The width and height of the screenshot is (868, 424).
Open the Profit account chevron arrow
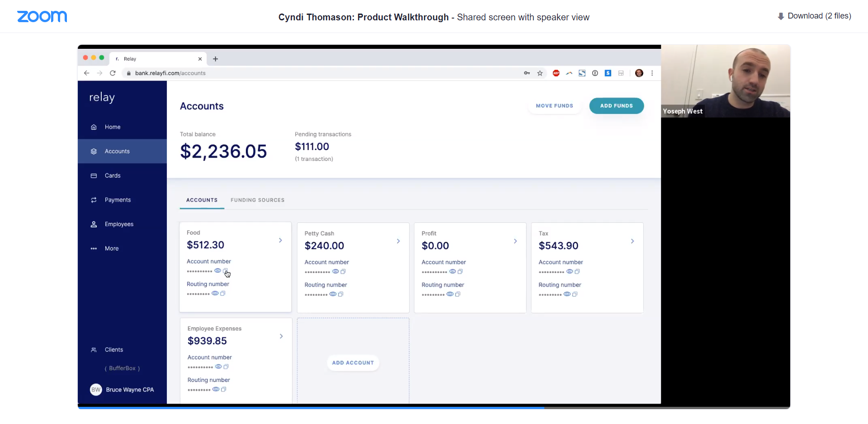click(x=515, y=241)
